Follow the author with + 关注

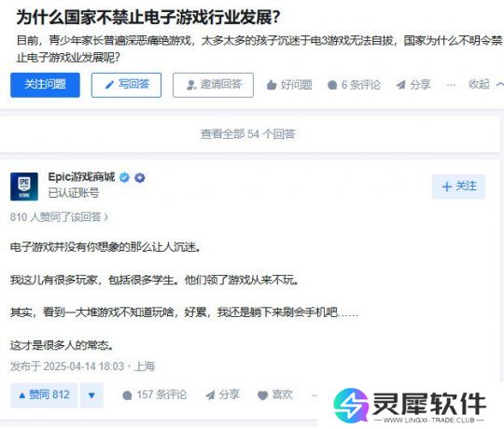458,187
